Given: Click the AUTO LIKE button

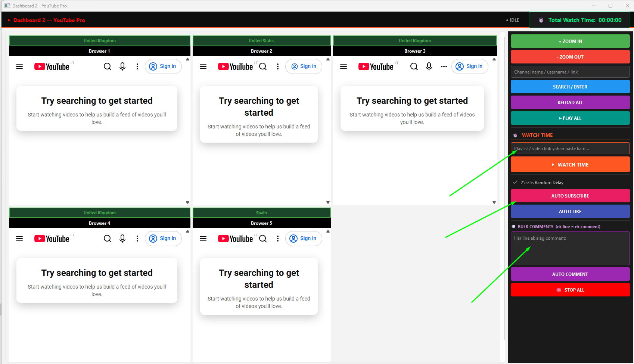Looking at the screenshot, I should pyautogui.click(x=570, y=211).
